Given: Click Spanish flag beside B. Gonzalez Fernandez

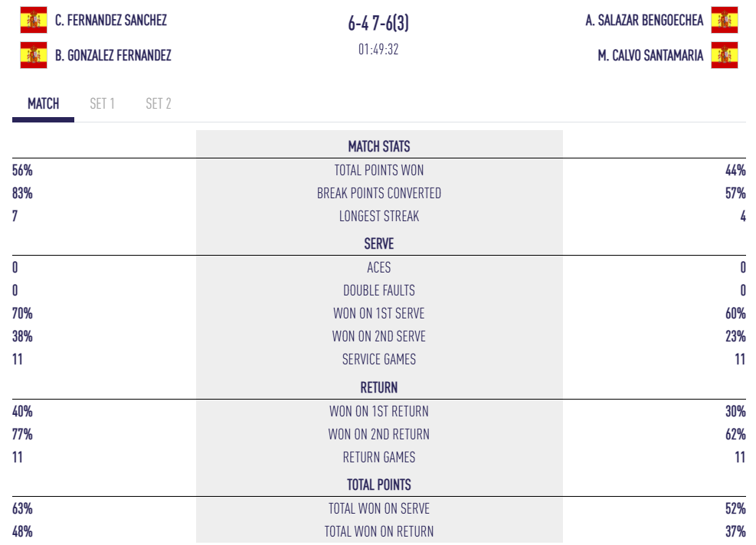Looking at the screenshot, I should point(33,55).
